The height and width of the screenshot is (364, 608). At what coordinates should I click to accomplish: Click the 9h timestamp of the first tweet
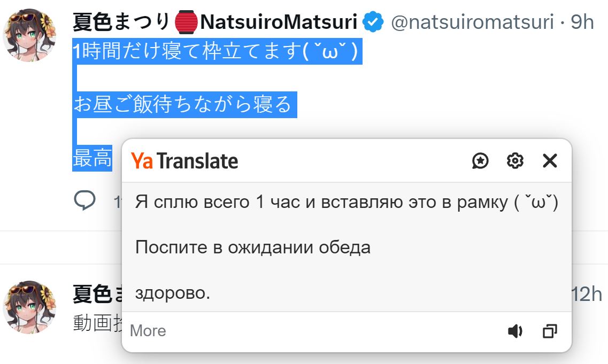582,22
